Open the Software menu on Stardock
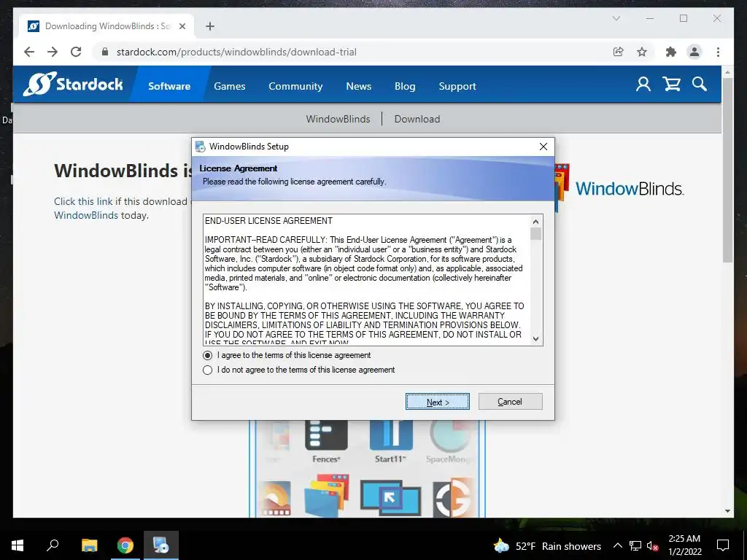 point(169,86)
